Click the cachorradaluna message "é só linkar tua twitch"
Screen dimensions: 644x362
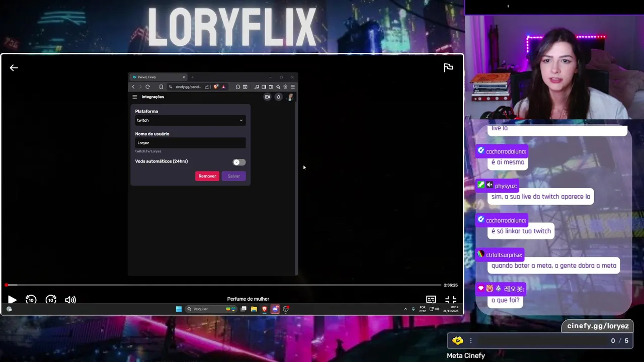[x=521, y=231]
